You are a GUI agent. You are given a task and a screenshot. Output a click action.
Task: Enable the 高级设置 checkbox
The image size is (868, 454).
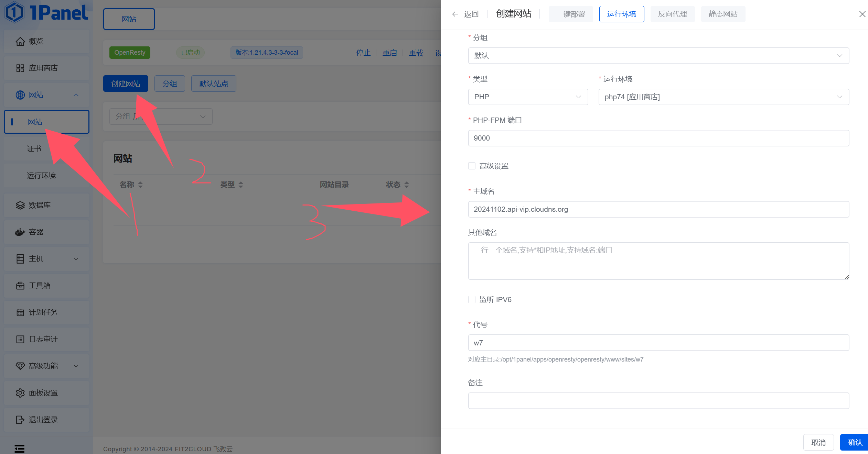tap(472, 166)
